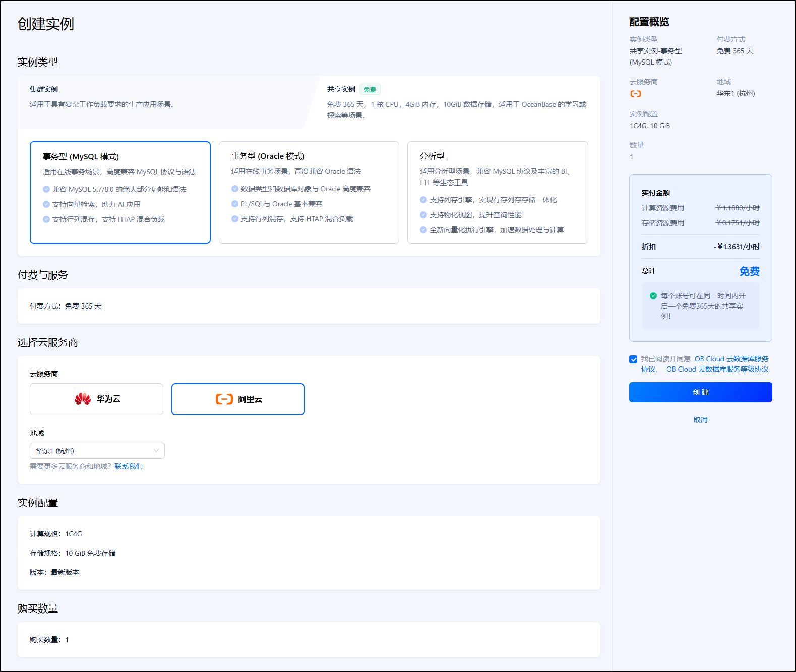Choose the 事务型 (MySQL 模式) card
The image size is (796, 672).
[120, 193]
